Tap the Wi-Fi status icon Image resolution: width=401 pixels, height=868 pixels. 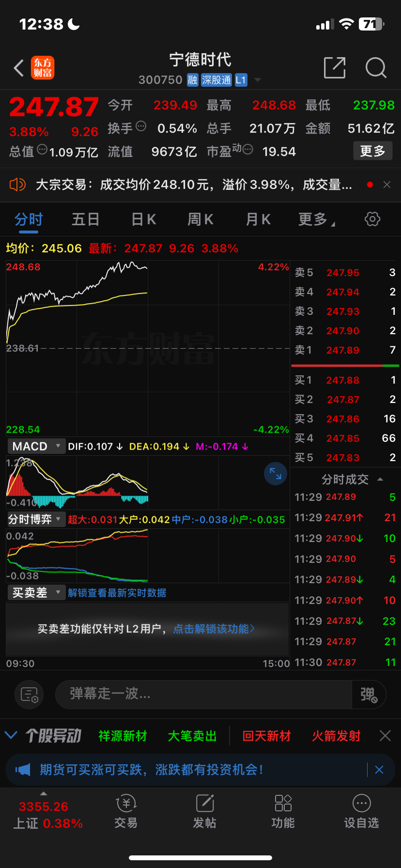[x=347, y=24]
